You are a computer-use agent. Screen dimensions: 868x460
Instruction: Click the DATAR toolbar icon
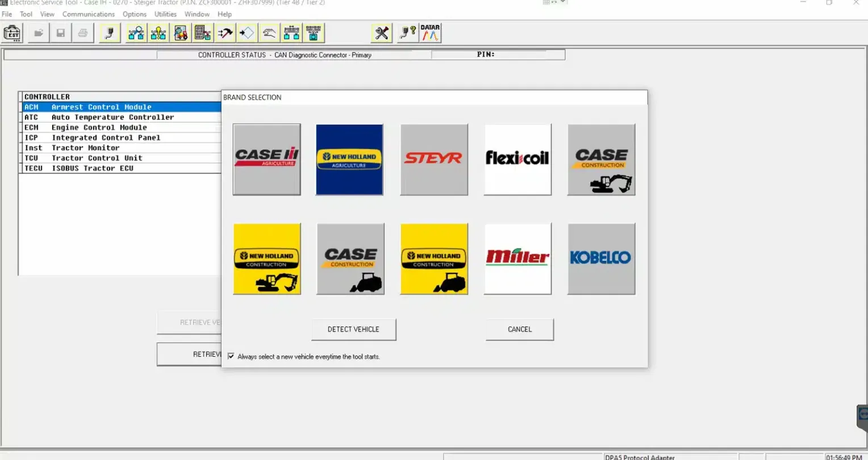[x=430, y=33]
